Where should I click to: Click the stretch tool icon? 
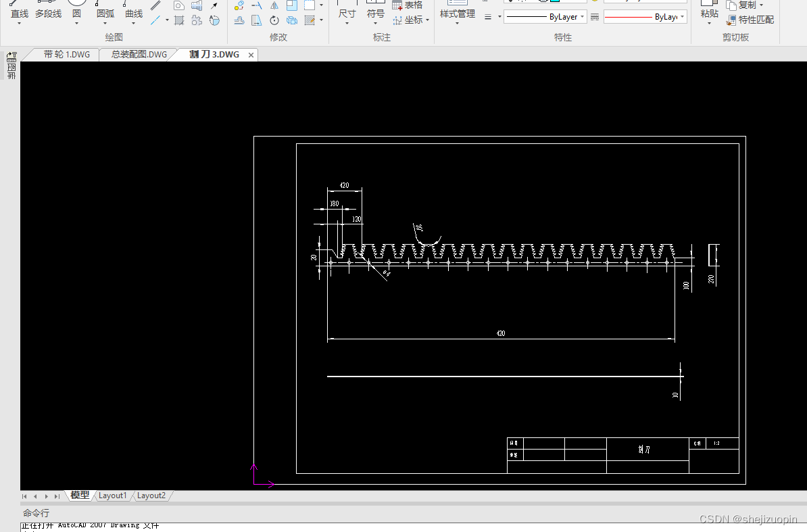click(256, 20)
